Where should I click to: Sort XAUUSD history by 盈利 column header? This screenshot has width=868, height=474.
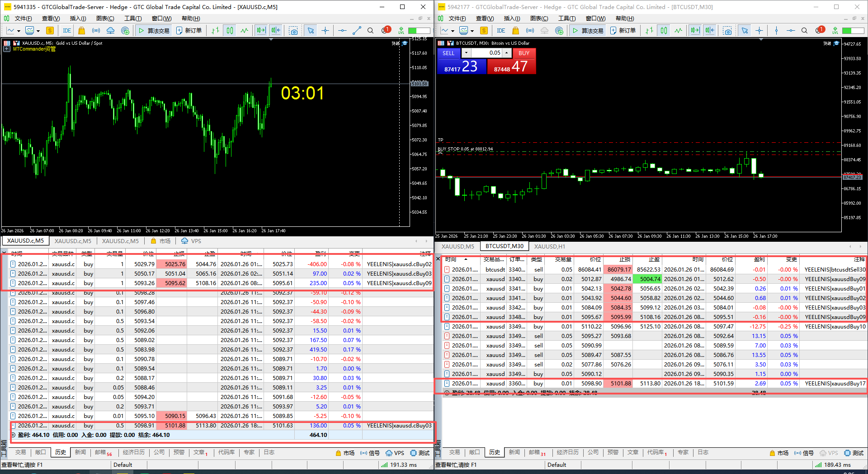311,253
